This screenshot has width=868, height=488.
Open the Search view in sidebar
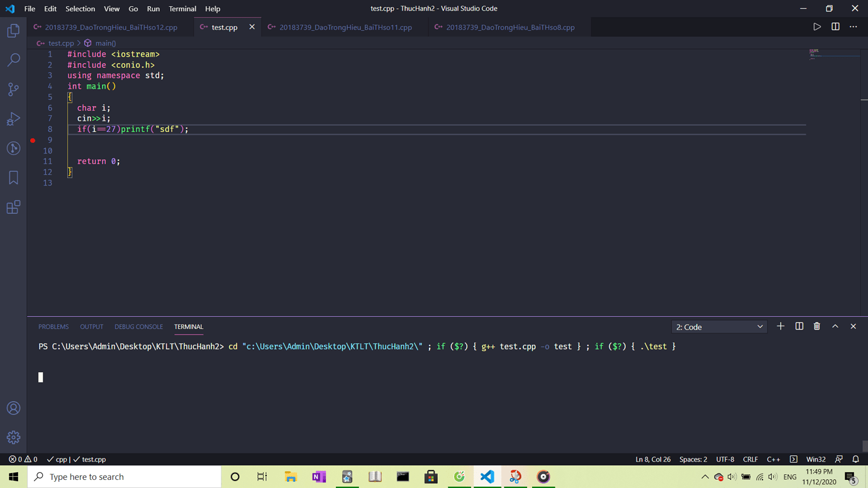[13, 60]
